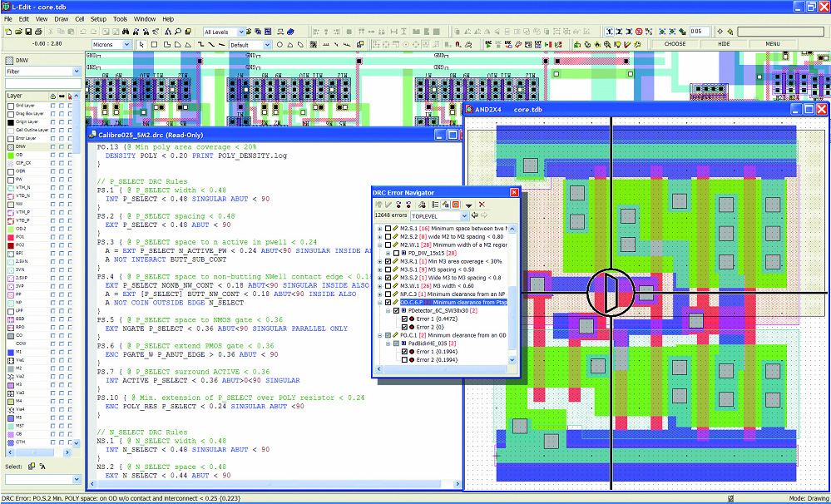831x504 pixels.
Task: Click the binoculars Find icon
Action: (x=126, y=32)
